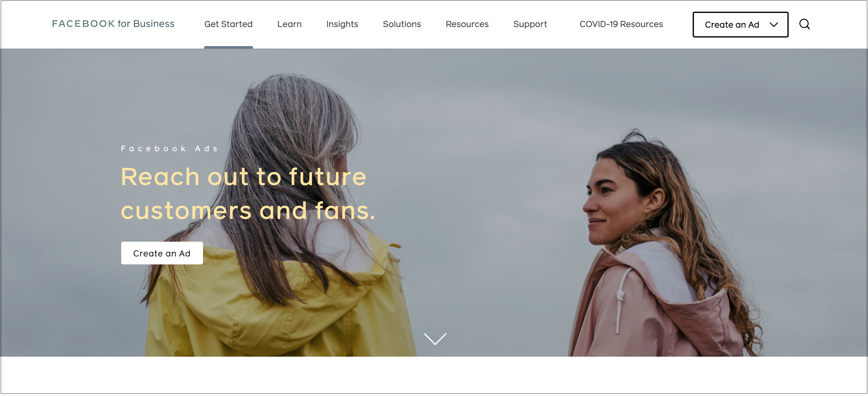Image resolution: width=868 pixels, height=396 pixels.
Task: Expand the Resources navigation menu
Action: coord(467,24)
